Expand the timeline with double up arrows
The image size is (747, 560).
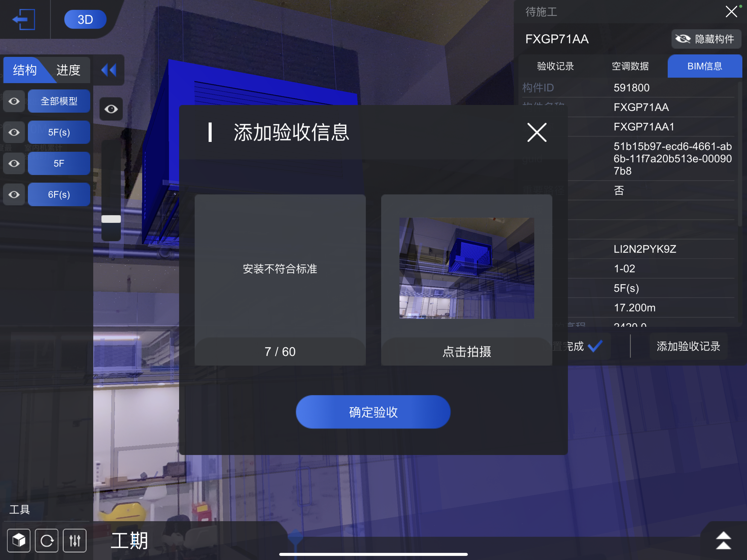click(x=723, y=540)
